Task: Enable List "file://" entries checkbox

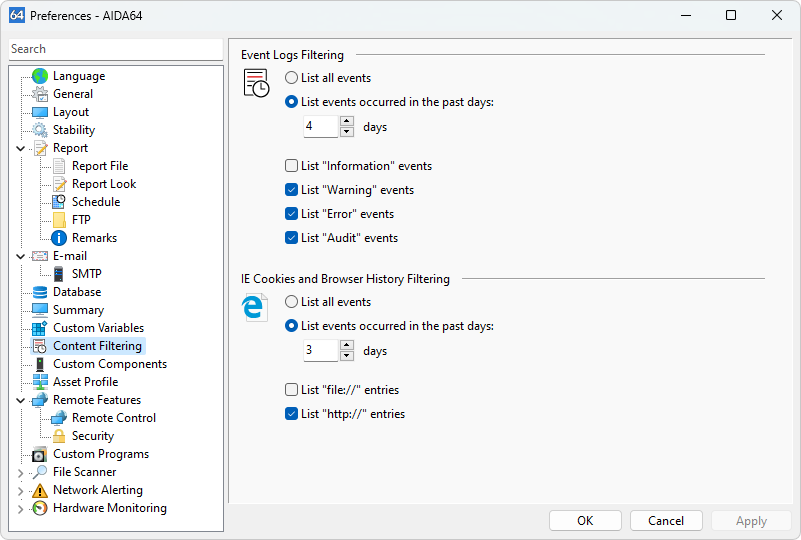Action: 291,390
